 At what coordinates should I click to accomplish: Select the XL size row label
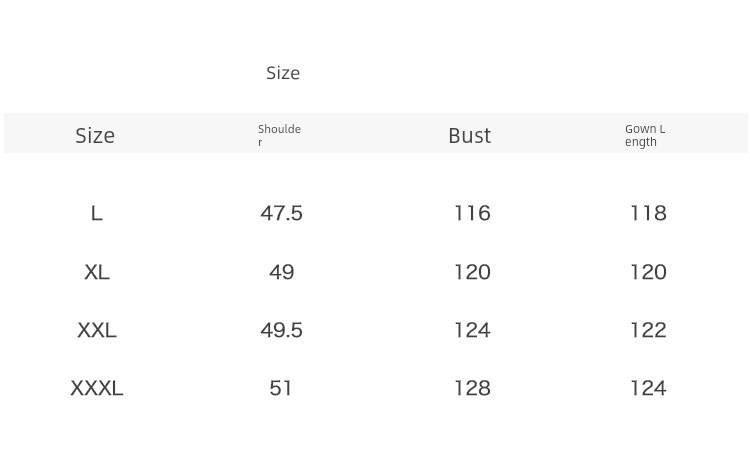(97, 272)
